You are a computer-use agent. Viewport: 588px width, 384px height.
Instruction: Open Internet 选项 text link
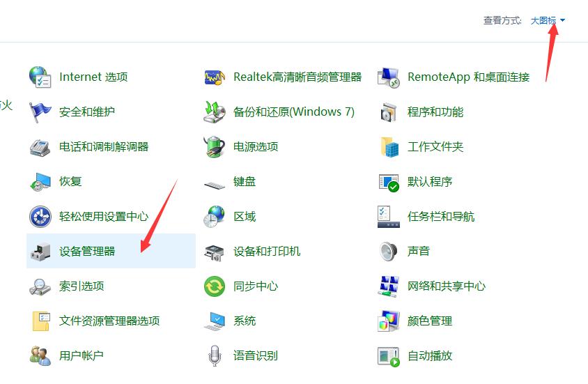tap(93, 77)
